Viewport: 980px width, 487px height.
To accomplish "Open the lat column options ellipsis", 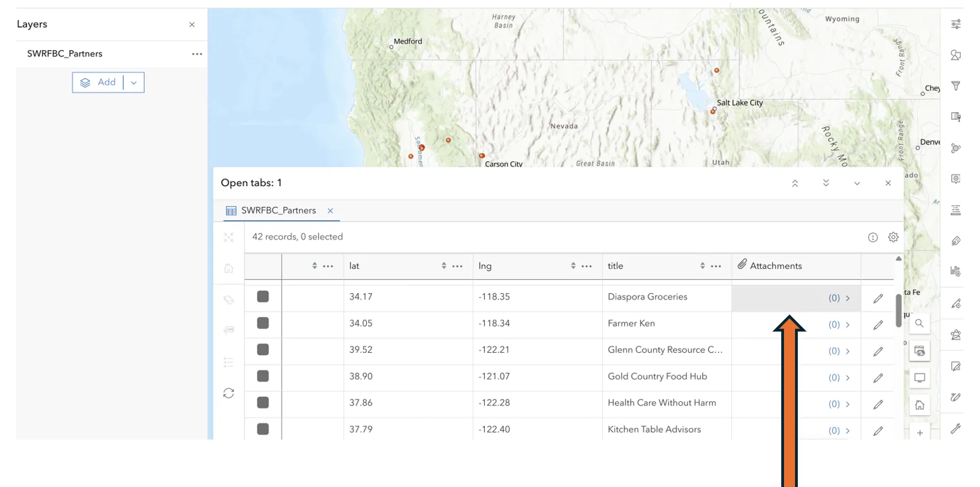I will (457, 266).
